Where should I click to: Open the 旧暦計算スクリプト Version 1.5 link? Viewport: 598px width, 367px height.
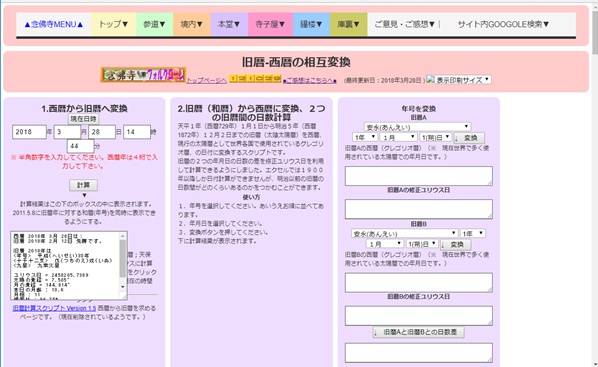tap(54, 308)
